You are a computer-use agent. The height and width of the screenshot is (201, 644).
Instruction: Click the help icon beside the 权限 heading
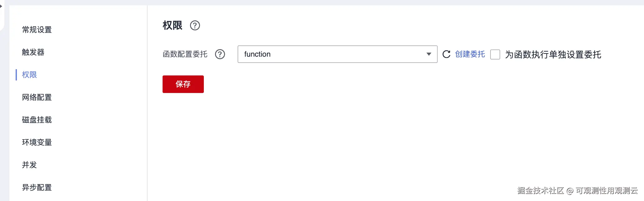coord(195,25)
